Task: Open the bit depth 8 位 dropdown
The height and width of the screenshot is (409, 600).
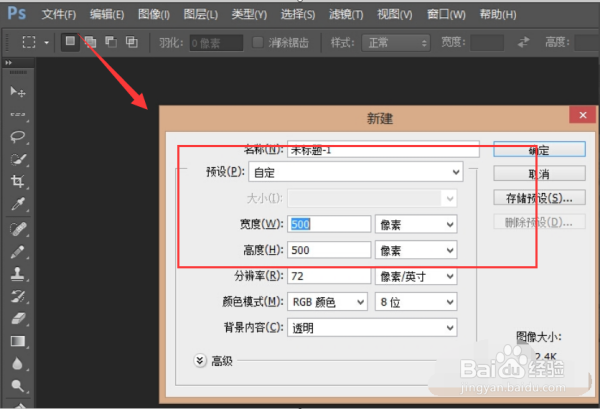Action: point(416,302)
